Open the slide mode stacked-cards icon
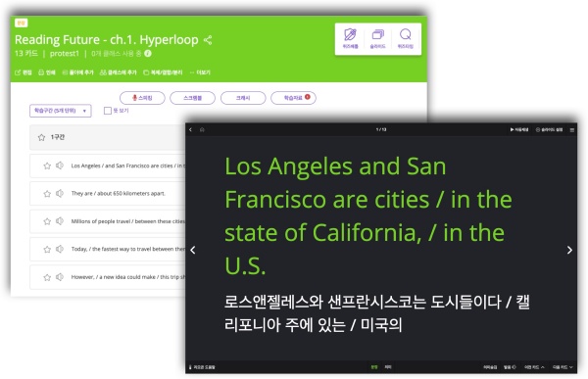Viewport: 588px width, 379px height. click(377, 34)
